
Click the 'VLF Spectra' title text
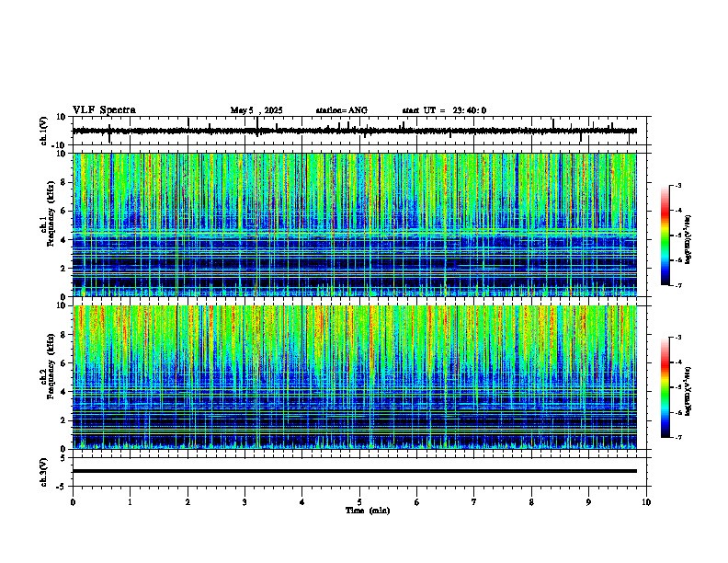click(104, 110)
